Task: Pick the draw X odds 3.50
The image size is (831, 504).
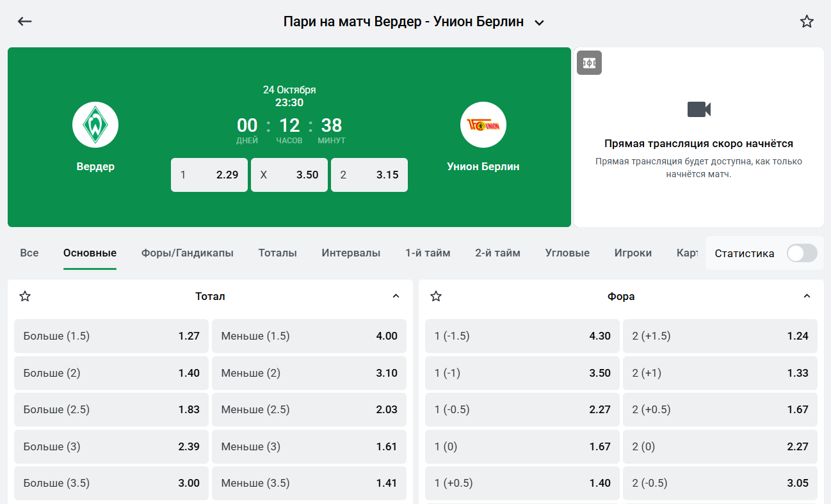Action: 289,175
